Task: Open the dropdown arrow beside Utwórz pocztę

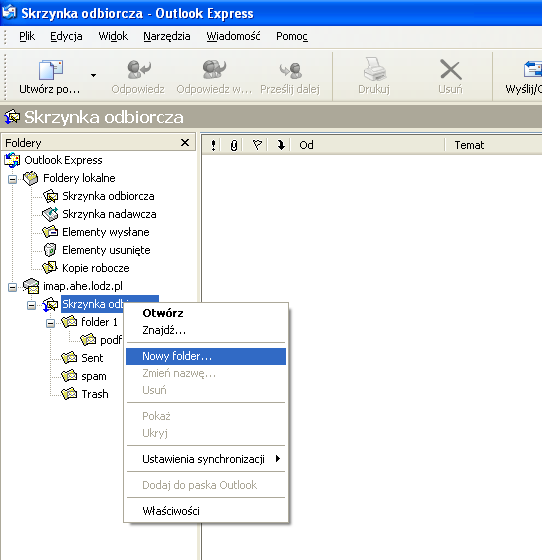Action: click(x=94, y=75)
